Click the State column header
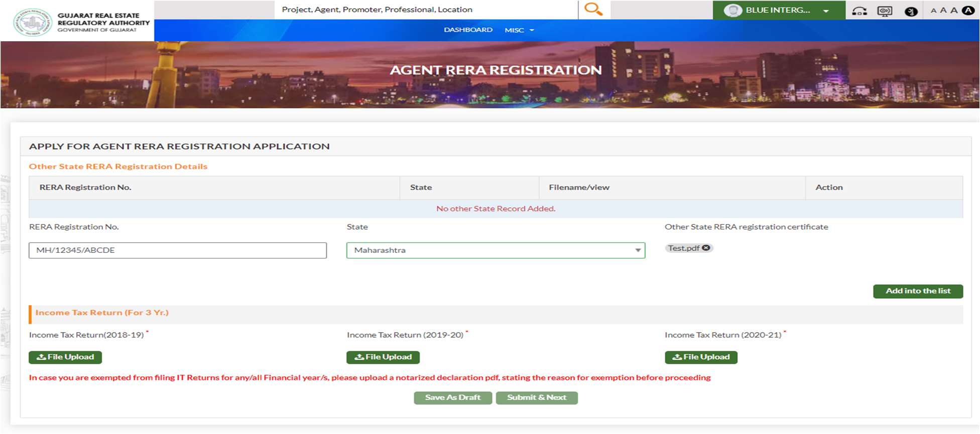The height and width of the screenshot is (434, 980). click(x=469, y=188)
